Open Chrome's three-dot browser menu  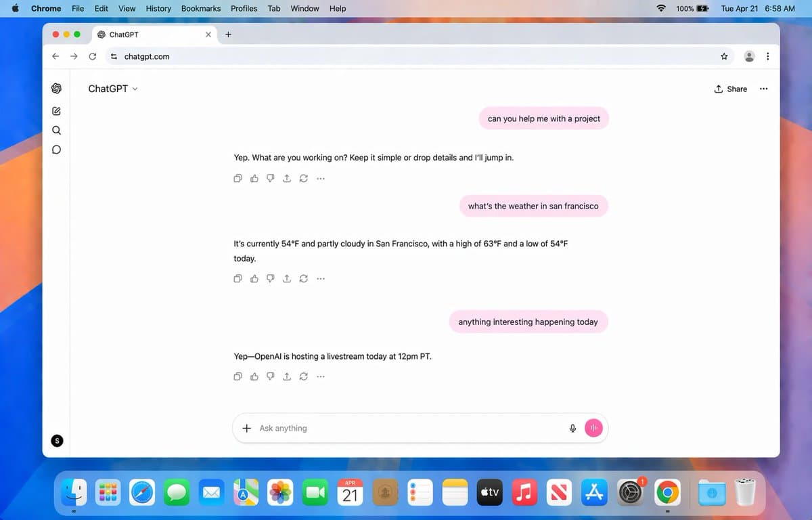(x=768, y=56)
